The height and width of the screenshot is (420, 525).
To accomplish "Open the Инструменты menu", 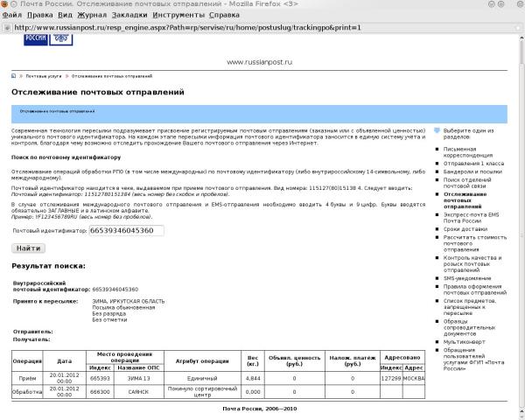I will pyautogui.click(x=178, y=15).
